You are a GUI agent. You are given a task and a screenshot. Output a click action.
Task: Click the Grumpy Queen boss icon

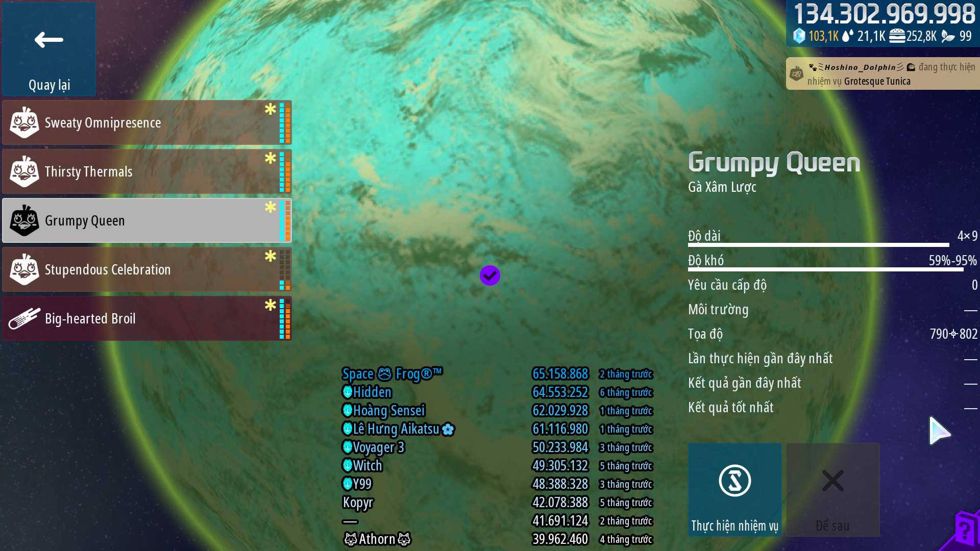[24, 220]
